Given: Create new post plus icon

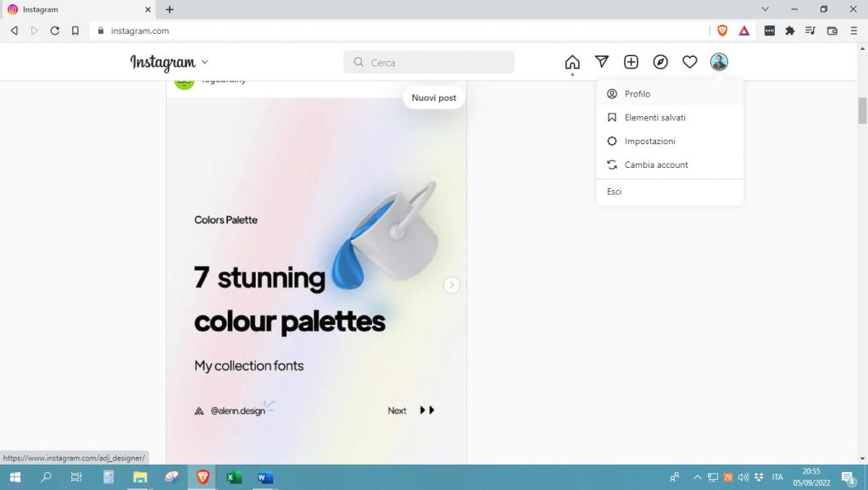Looking at the screenshot, I should point(631,62).
